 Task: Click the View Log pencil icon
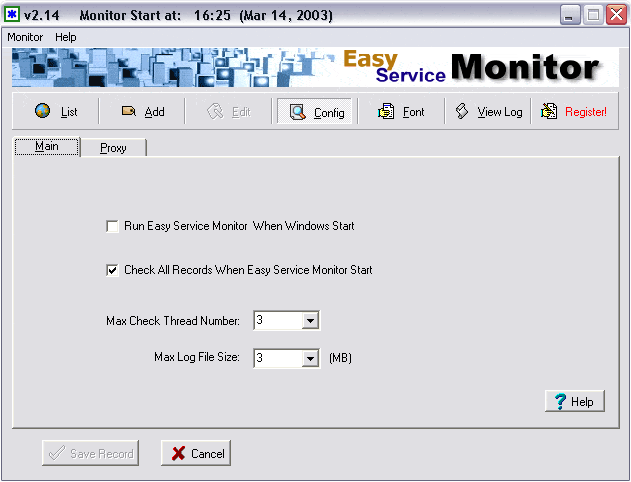462,111
